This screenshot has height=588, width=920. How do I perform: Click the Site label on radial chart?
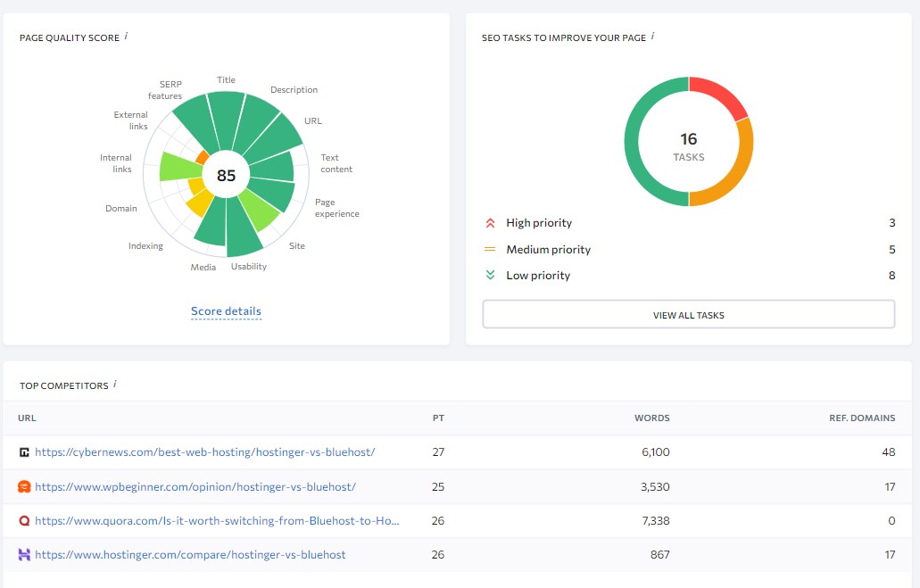pos(297,246)
